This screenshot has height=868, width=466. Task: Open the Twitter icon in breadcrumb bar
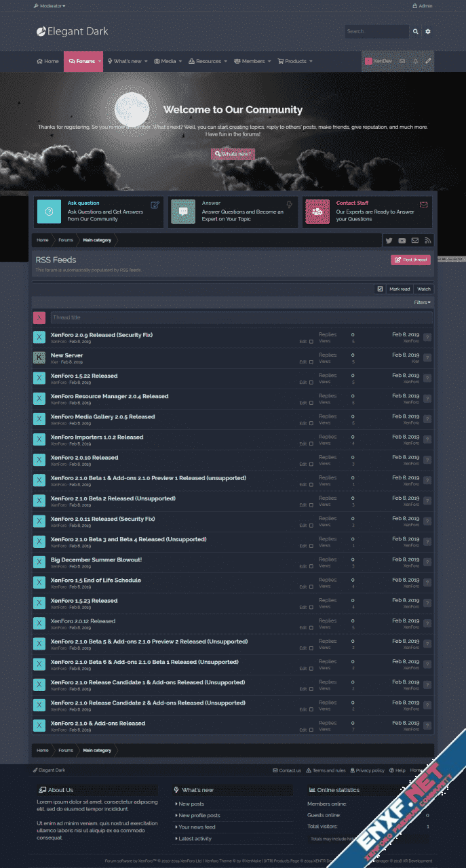pyautogui.click(x=389, y=240)
